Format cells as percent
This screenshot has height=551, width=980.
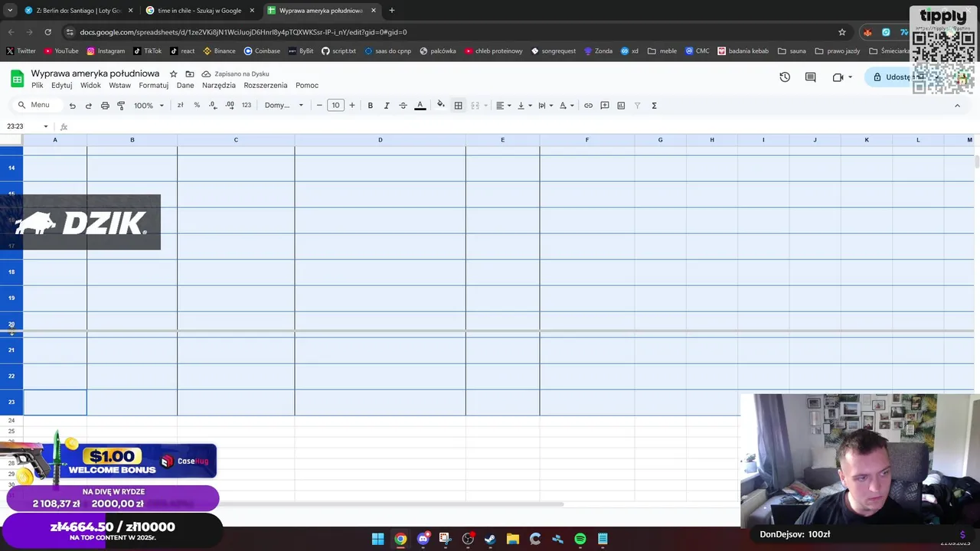click(197, 106)
